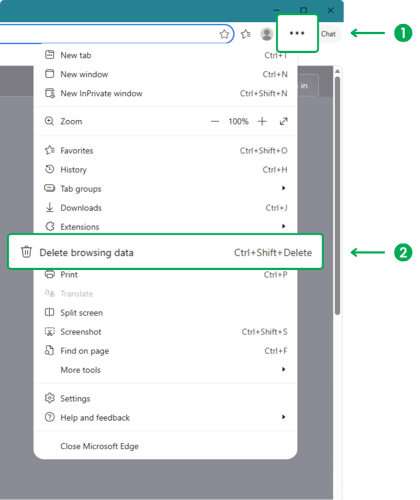Click the Zoom magnifier icon
The image size is (420, 500).
click(49, 121)
